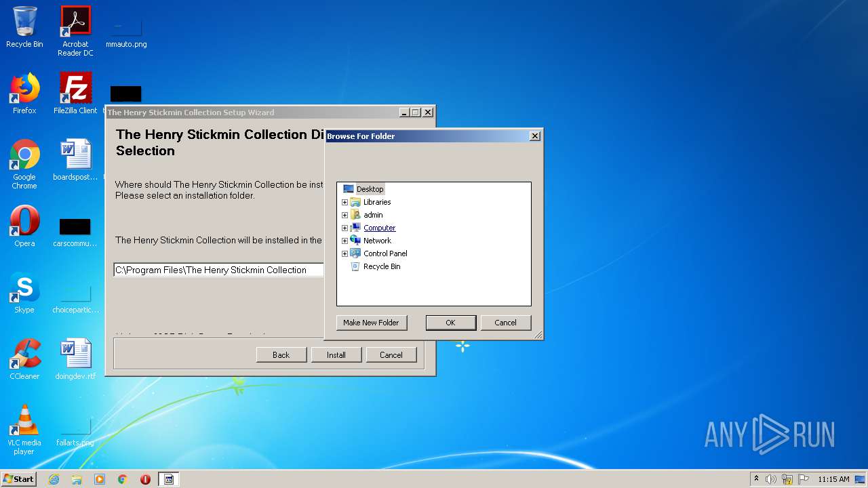Click the taskbar clock showing 11:15 AM
The height and width of the screenshot is (488, 868).
833,479
